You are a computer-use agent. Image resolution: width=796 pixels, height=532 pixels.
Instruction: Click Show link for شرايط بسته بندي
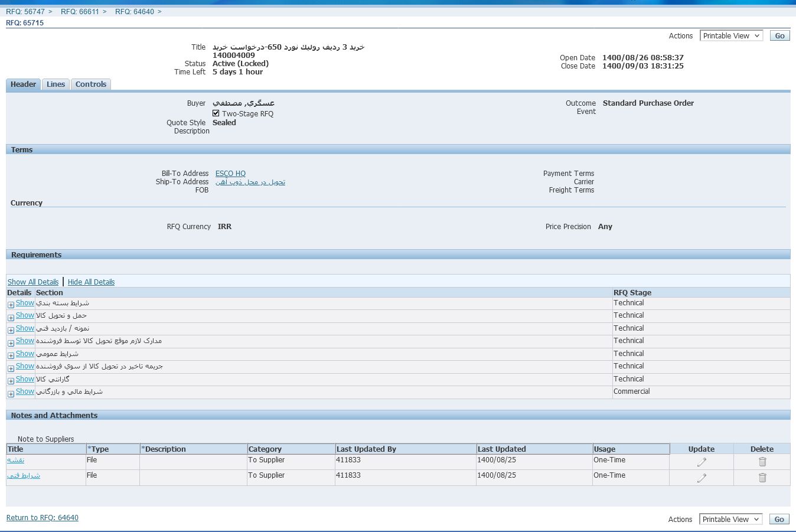(25, 303)
